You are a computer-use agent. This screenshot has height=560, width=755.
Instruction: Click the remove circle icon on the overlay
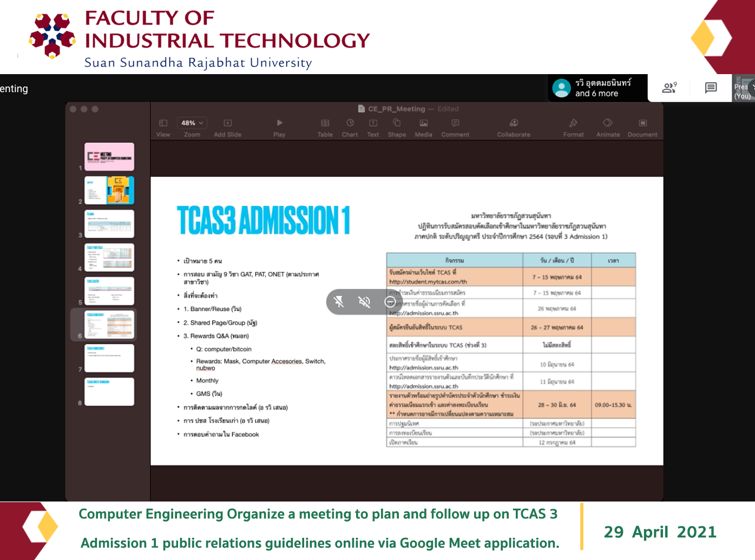pos(390,302)
